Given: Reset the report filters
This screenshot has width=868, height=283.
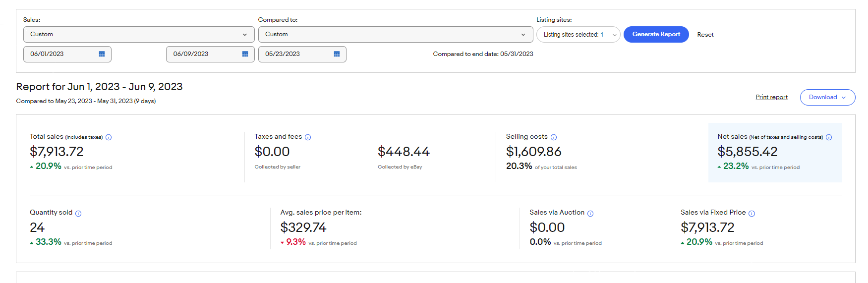Looking at the screenshot, I should pyautogui.click(x=705, y=35).
